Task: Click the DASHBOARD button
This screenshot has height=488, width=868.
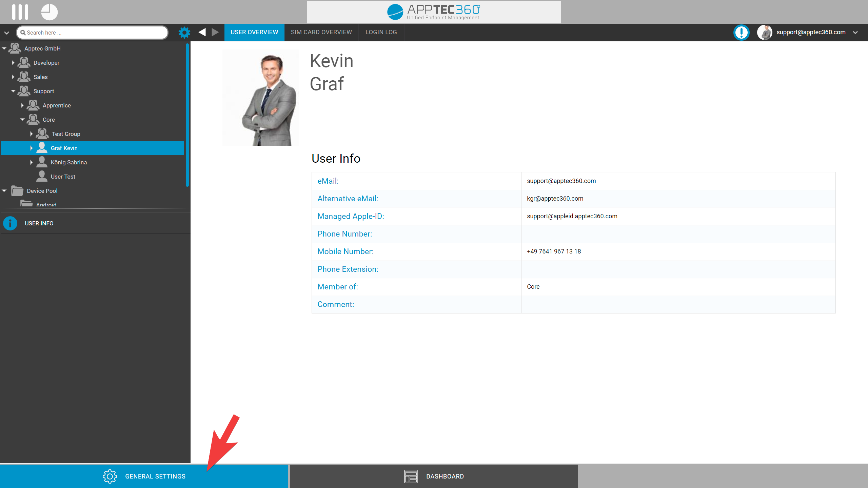Action: point(433,476)
